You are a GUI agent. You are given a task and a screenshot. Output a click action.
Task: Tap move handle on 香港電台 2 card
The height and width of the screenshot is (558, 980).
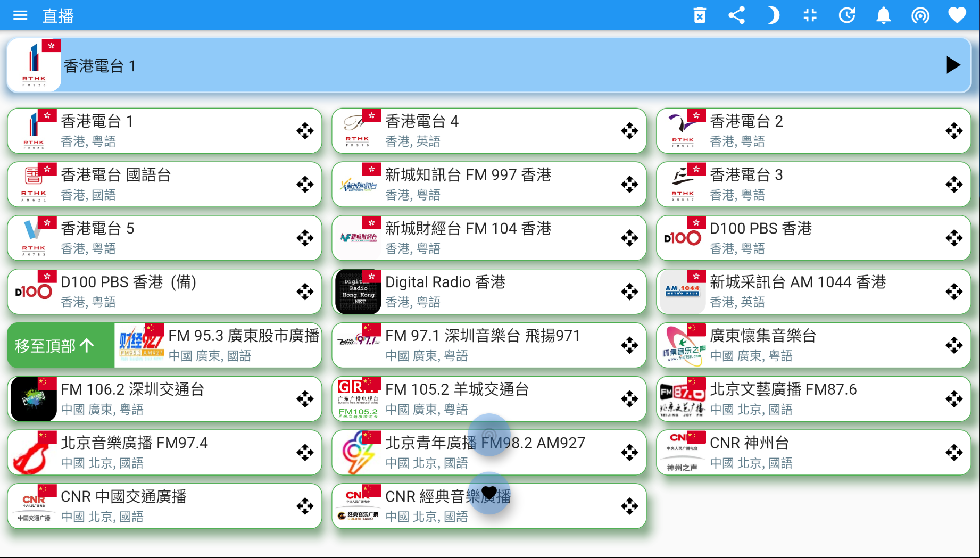coord(954,131)
